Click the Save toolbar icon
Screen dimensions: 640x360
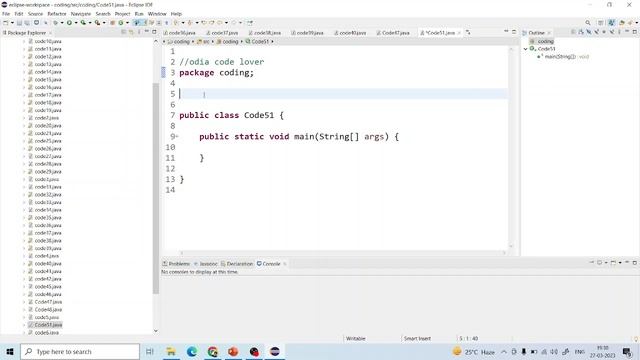pyautogui.click(x=19, y=23)
